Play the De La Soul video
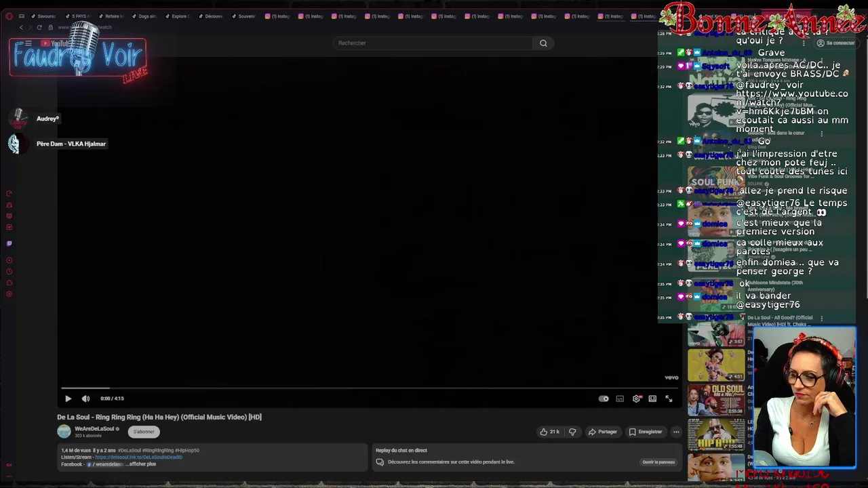Viewport: 868px width, 488px height. pyautogui.click(x=68, y=399)
